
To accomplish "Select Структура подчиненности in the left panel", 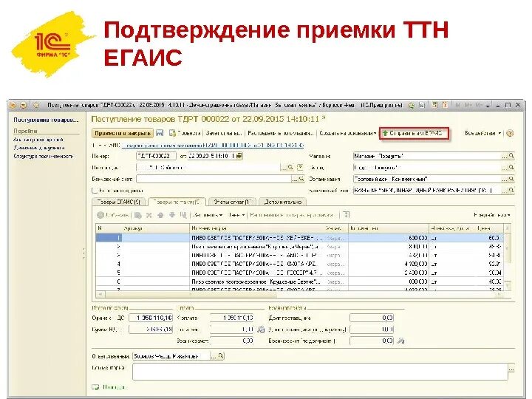I will (44, 157).
